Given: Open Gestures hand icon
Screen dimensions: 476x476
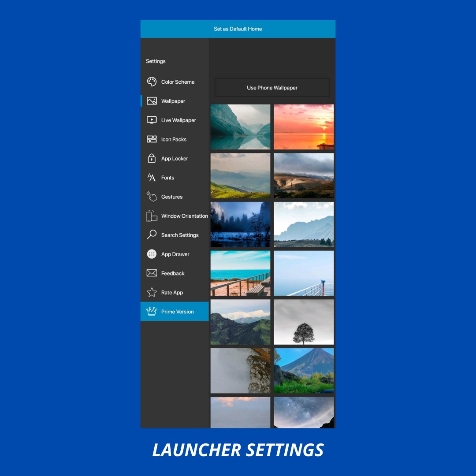Looking at the screenshot, I should click(x=152, y=197).
